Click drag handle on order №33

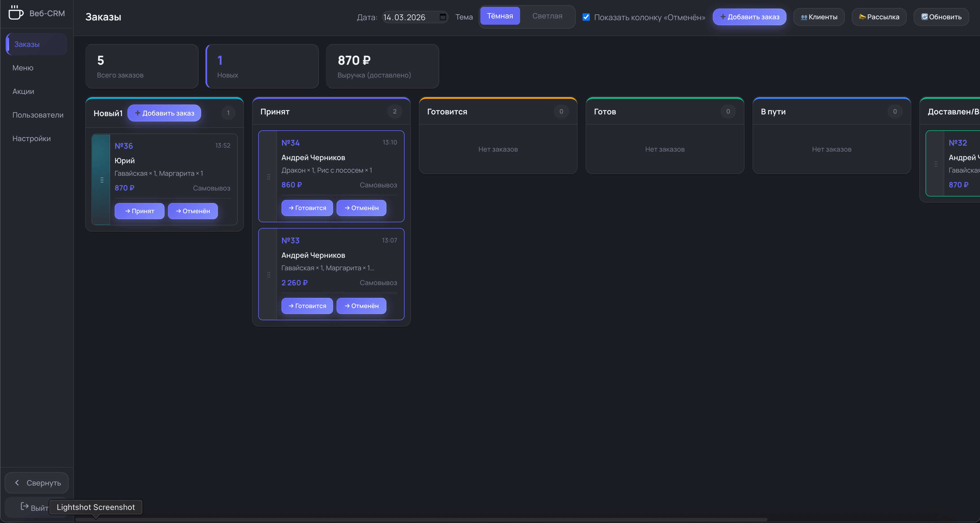click(x=269, y=275)
